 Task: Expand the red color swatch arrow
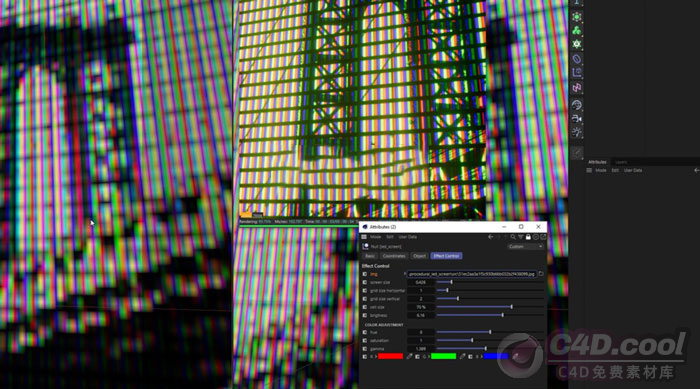click(x=376, y=356)
